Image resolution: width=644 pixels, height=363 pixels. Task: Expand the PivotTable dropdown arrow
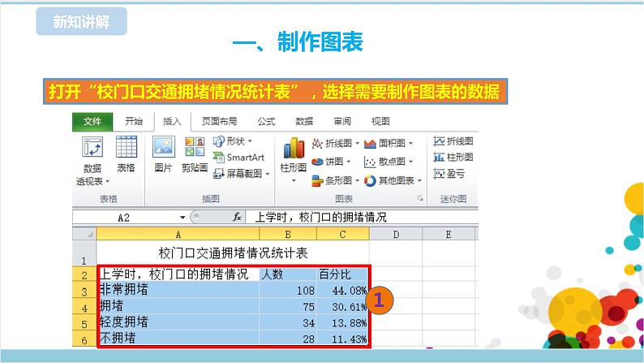pyautogui.click(x=108, y=181)
